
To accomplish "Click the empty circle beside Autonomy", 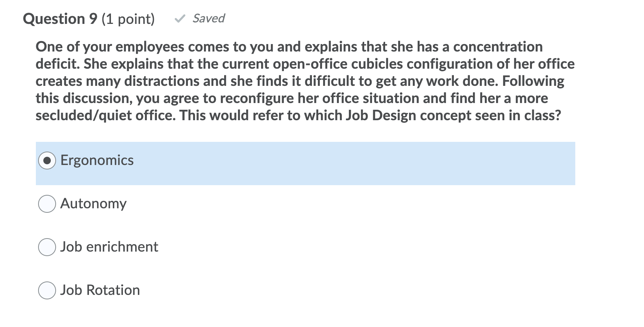I will click(47, 203).
